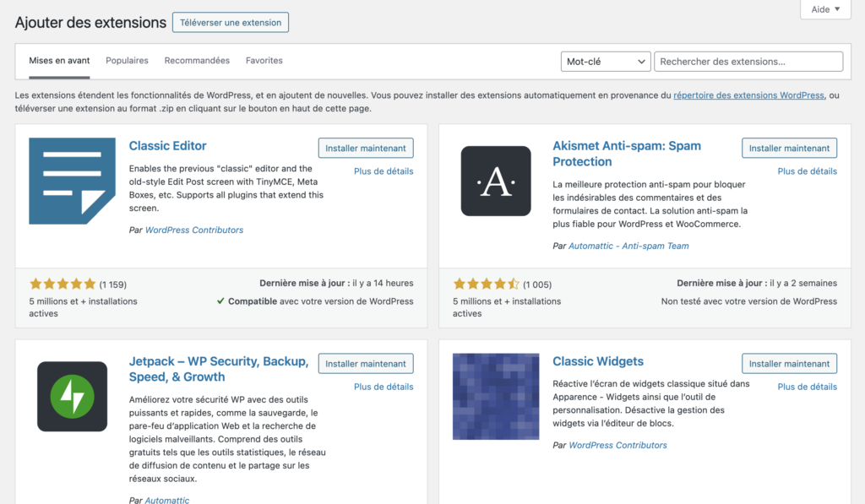Viewport: 865px width, 504px height.
Task: Open Plus de détails for Classic Editor
Action: click(x=384, y=171)
